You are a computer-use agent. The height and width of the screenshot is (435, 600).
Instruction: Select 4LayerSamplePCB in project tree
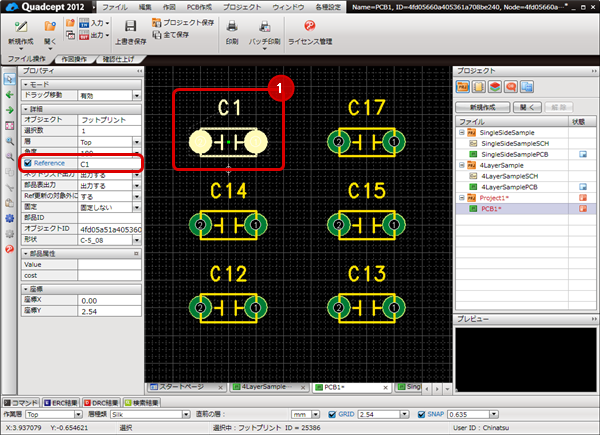(509, 187)
